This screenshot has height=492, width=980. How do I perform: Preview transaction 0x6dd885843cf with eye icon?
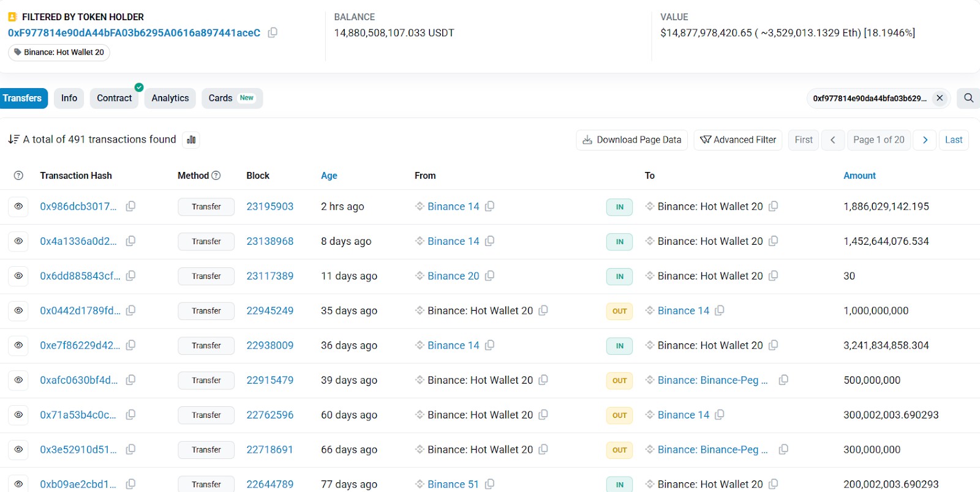click(x=19, y=276)
